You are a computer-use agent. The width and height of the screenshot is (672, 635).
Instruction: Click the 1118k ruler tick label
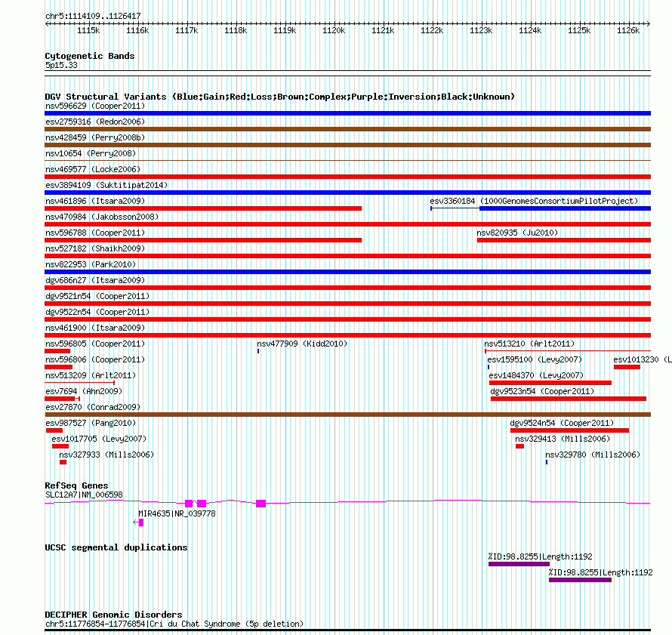click(236, 30)
